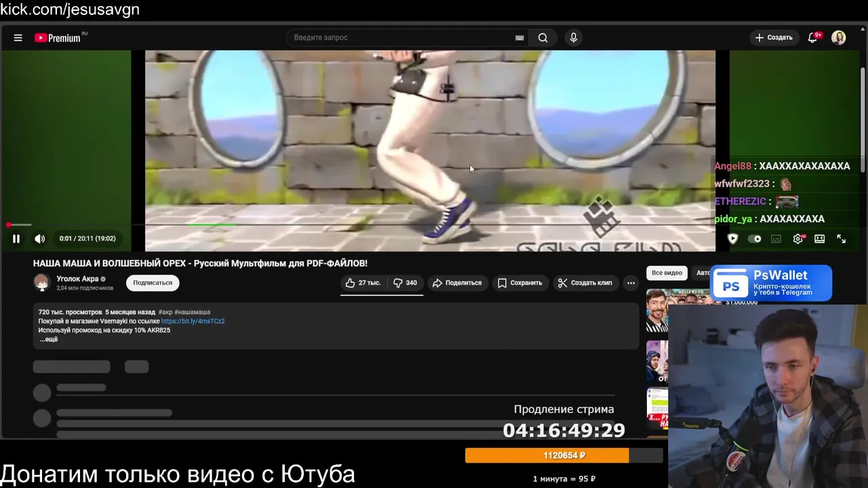Click the Создать button
The width and height of the screenshot is (868, 488).
(774, 38)
